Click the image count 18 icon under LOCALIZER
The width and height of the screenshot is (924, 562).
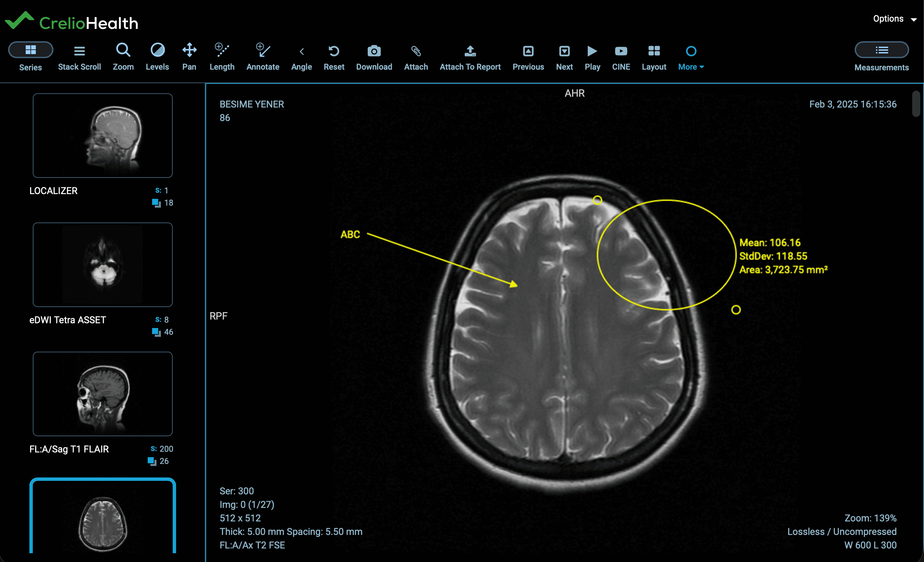[156, 203]
